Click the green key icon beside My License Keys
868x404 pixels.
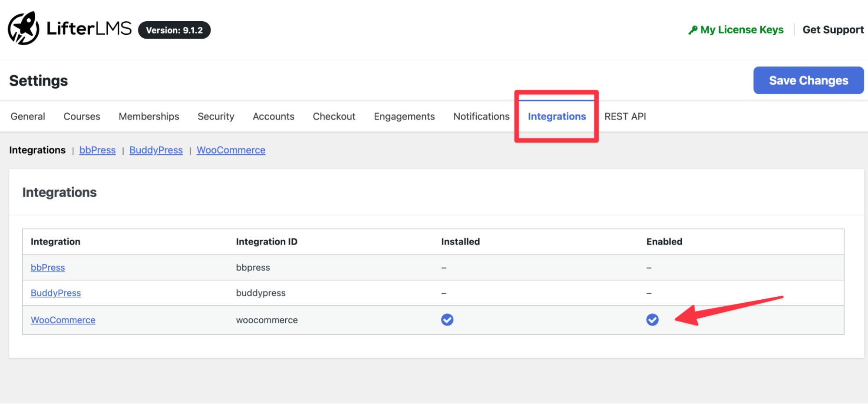[x=693, y=30]
